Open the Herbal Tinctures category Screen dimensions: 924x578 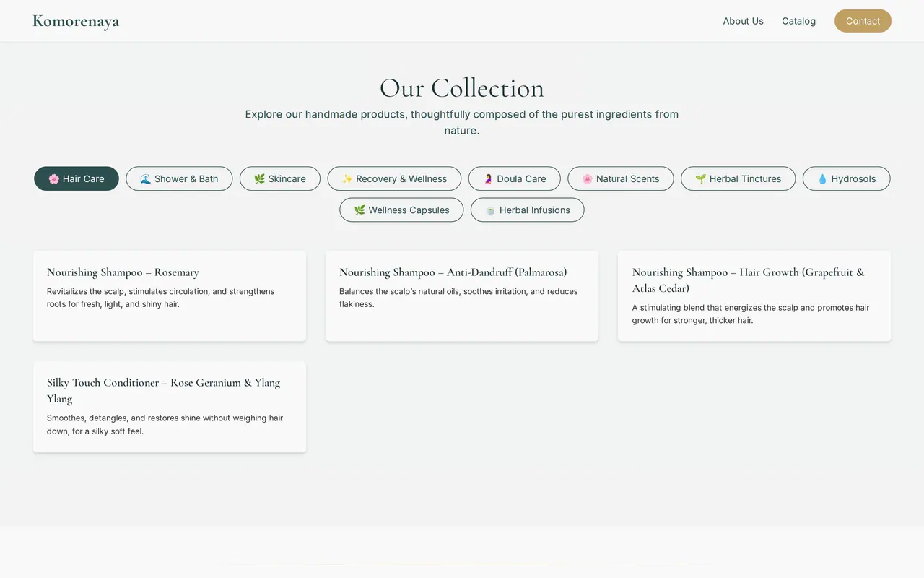(738, 178)
